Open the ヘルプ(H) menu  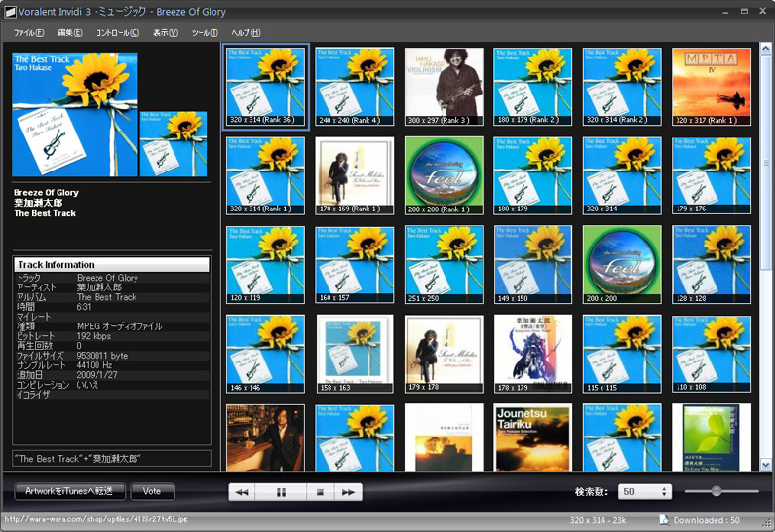click(246, 33)
